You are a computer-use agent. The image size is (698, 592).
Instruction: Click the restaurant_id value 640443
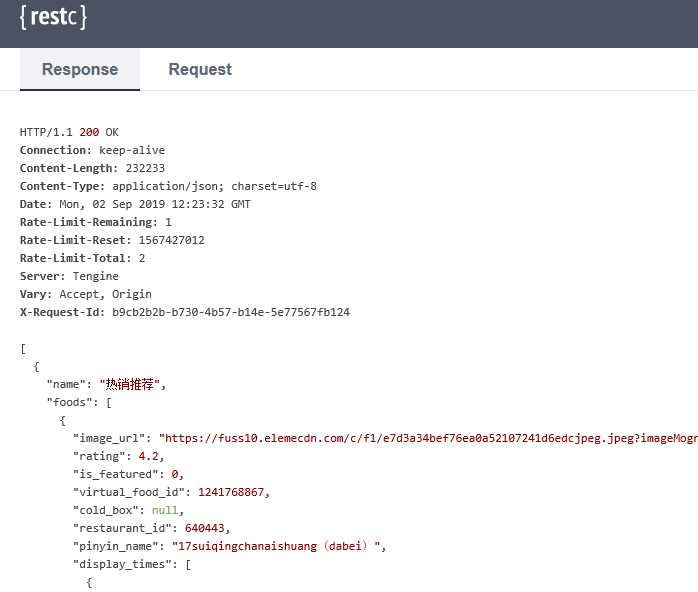[205, 528]
